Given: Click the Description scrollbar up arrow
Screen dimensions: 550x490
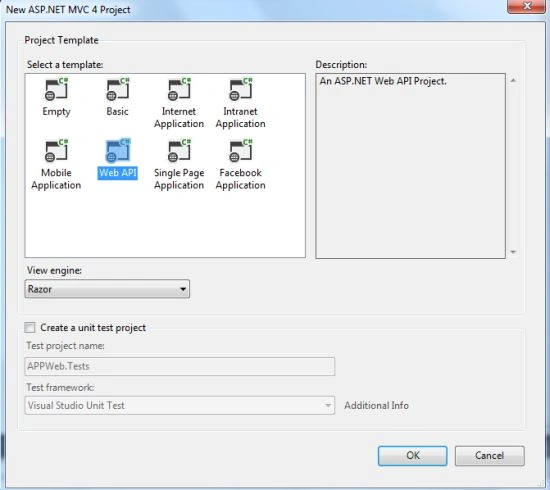Looking at the screenshot, I should click(513, 81).
